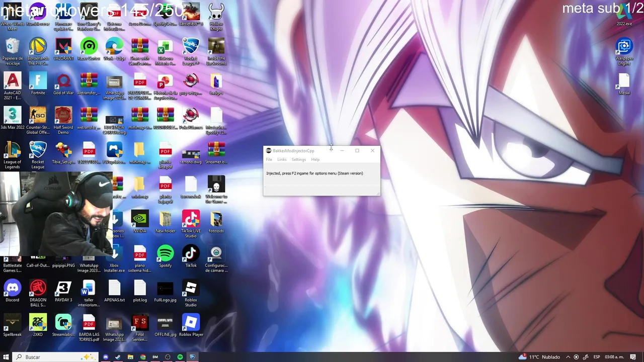Select the Wallpaper Engine desktop shortcut
This screenshot has height=362, width=644.
624,51
